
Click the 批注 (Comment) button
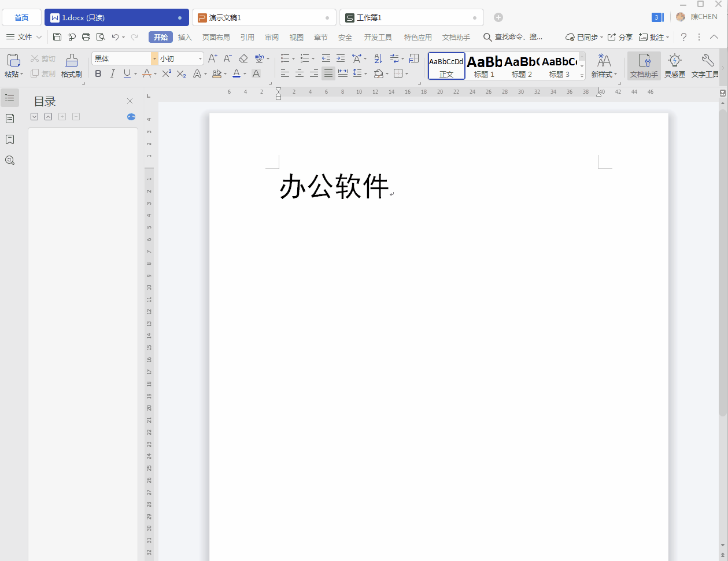coord(654,37)
